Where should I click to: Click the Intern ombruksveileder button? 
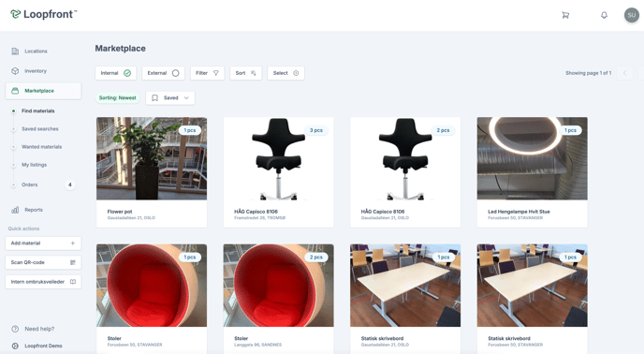(x=43, y=282)
